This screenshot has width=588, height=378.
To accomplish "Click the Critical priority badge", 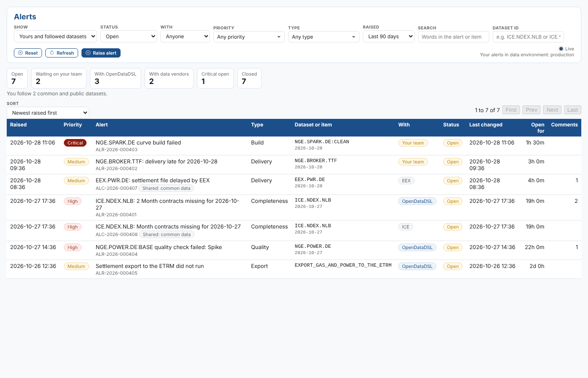I will pos(75,143).
